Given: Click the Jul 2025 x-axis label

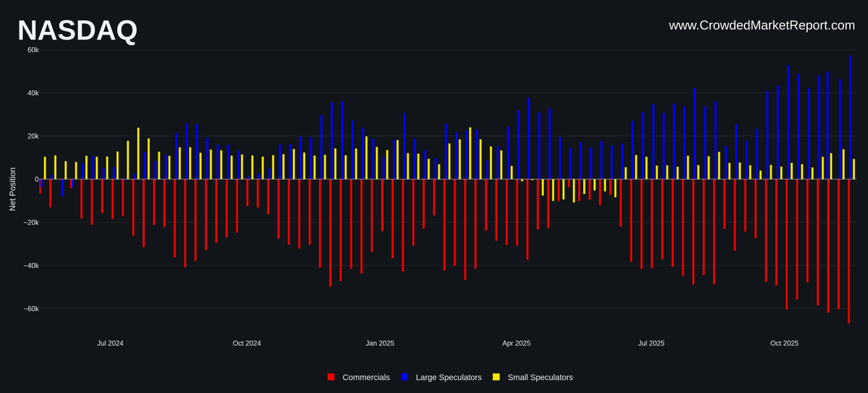Looking at the screenshot, I should click(651, 343).
